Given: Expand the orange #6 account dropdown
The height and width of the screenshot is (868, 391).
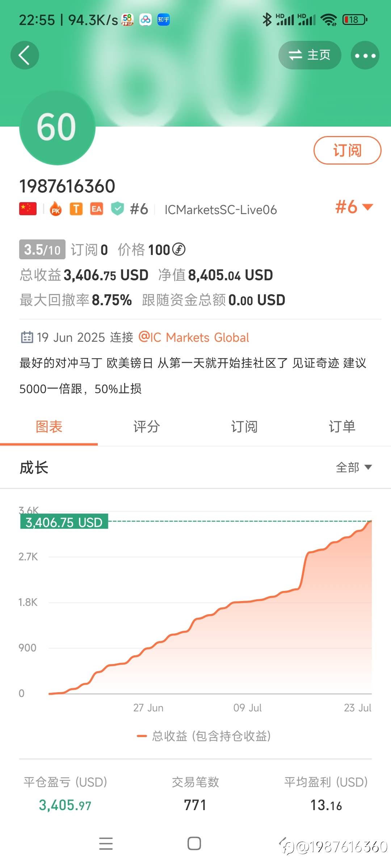Looking at the screenshot, I should pyautogui.click(x=354, y=207).
